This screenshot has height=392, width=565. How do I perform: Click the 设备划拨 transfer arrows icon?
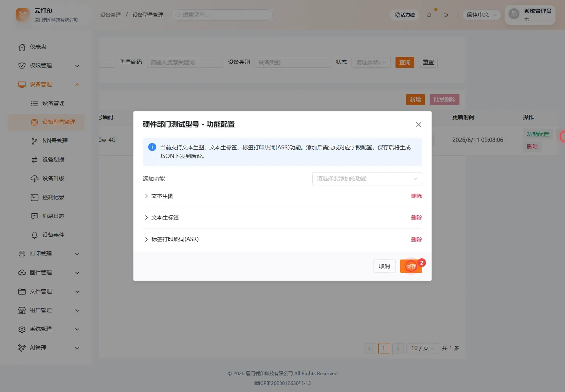click(35, 160)
